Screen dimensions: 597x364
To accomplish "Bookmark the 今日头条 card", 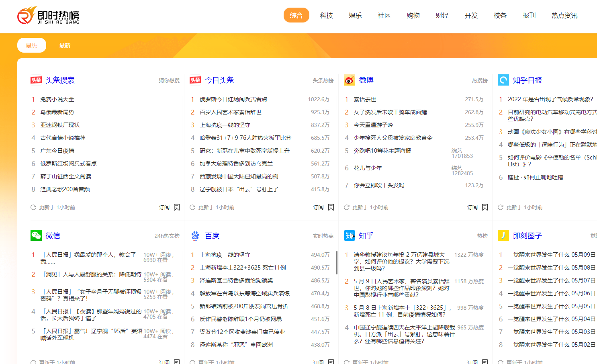I will coord(331,207).
